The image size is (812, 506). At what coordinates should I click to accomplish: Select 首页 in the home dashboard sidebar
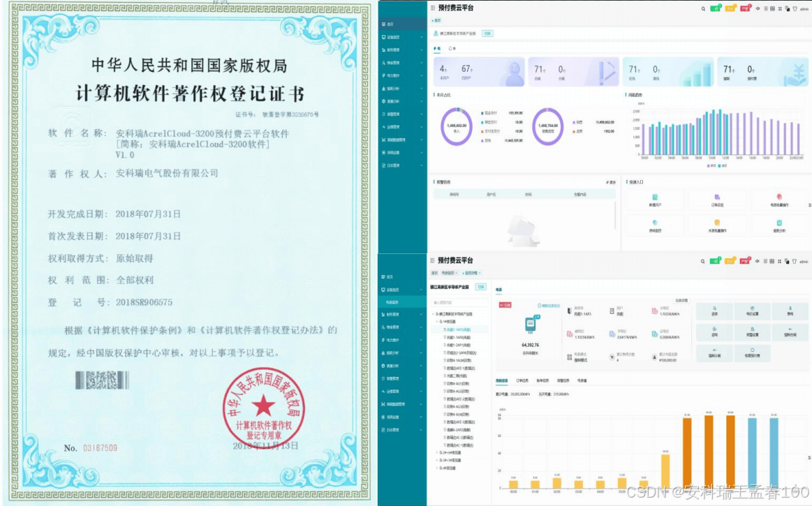[x=402, y=24]
